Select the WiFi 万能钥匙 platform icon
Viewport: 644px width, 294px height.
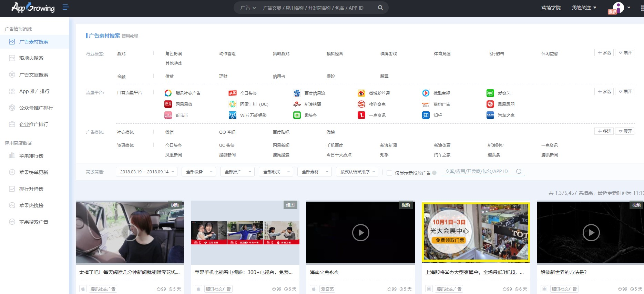point(233,115)
